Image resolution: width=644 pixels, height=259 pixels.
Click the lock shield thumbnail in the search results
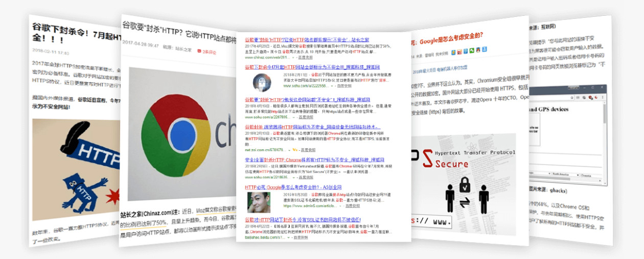(262, 83)
